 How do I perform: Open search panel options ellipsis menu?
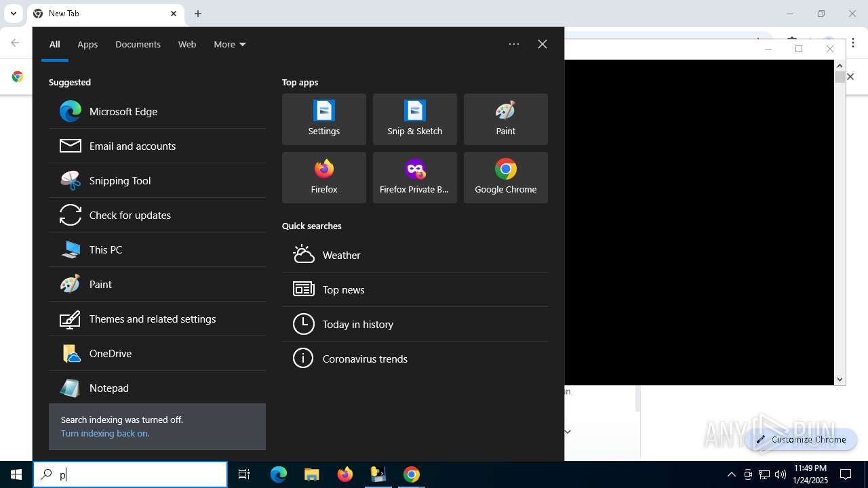[514, 44]
